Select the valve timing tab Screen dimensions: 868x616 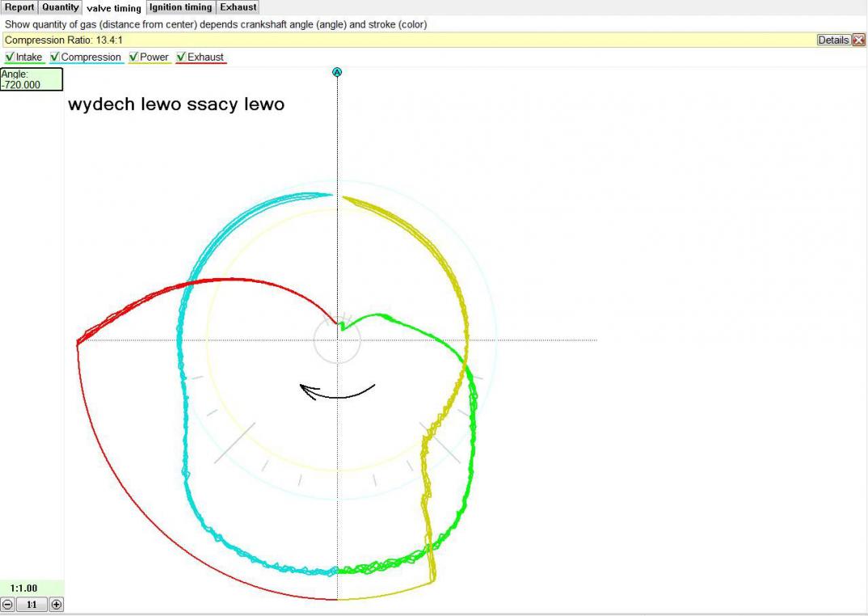114,8
